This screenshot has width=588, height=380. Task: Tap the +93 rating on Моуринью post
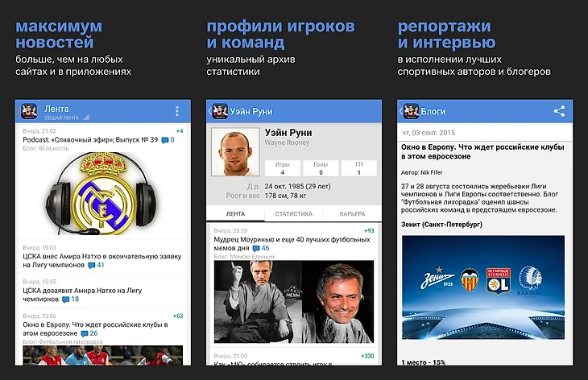tap(369, 231)
